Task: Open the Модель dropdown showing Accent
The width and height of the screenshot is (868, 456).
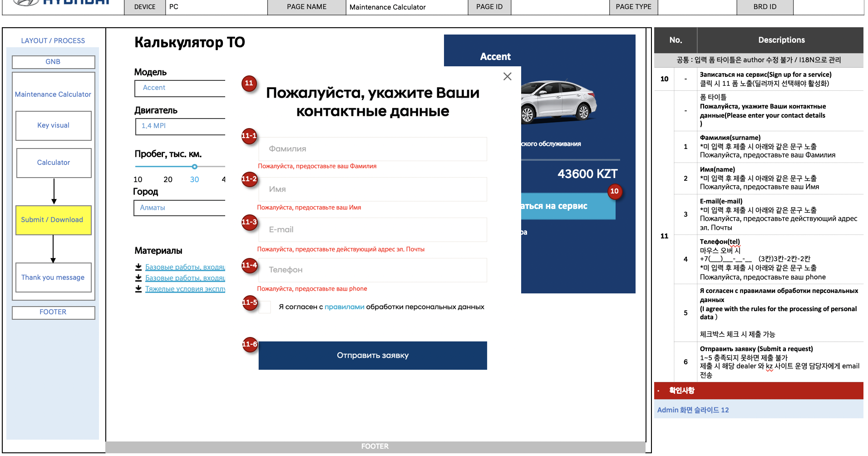Action: (180, 88)
